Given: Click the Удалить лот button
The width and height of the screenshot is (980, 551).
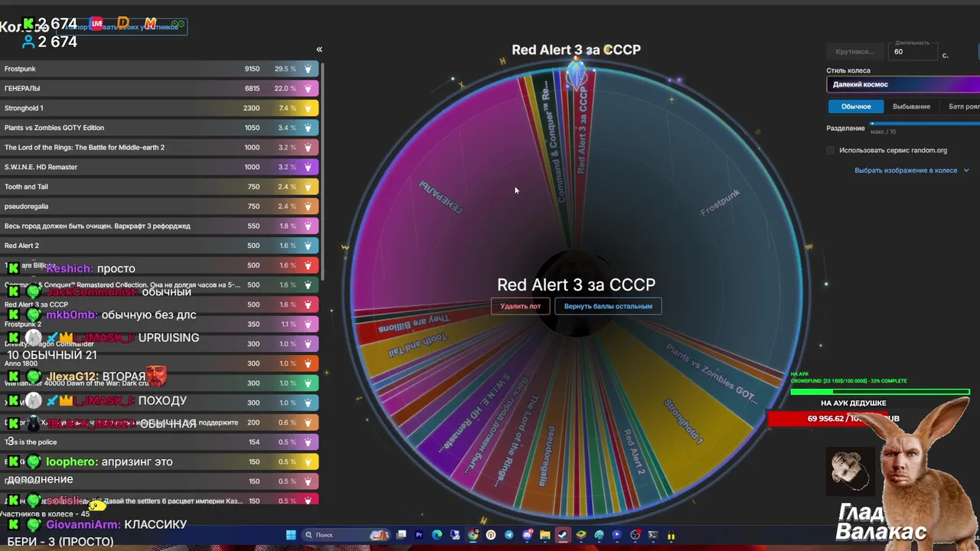Looking at the screenshot, I should pyautogui.click(x=521, y=306).
